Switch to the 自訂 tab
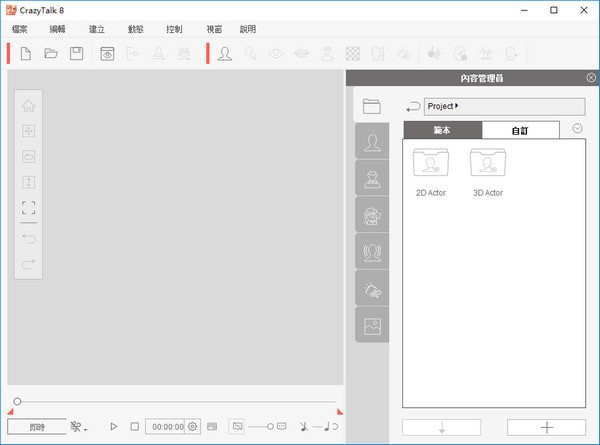This screenshot has height=445, width=600. click(x=521, y=130)
